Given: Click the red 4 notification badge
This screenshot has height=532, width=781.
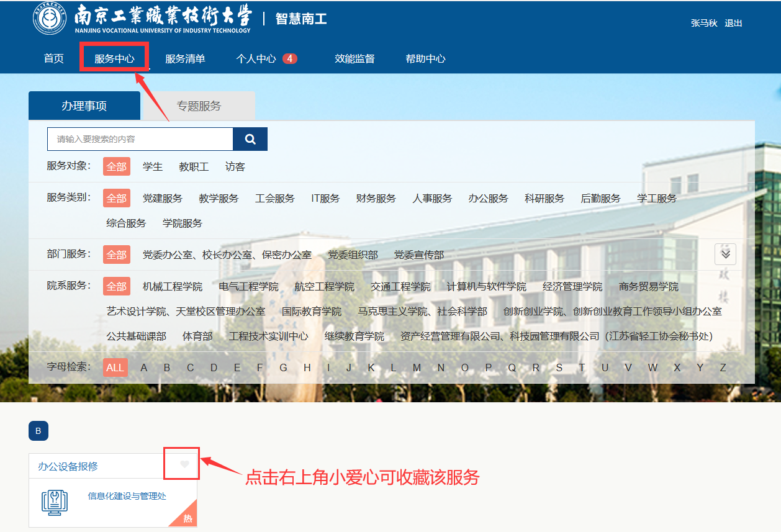Looking at the screenshot, I should (x=289, y=58).
